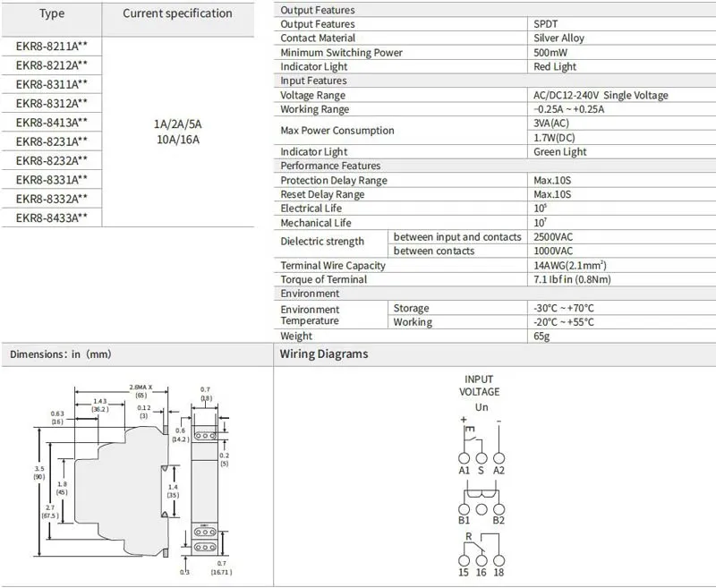Viewport: 716px width, 588px height.
Task: Click the Wiring Diagrams section heading
Action: point(324,354)
